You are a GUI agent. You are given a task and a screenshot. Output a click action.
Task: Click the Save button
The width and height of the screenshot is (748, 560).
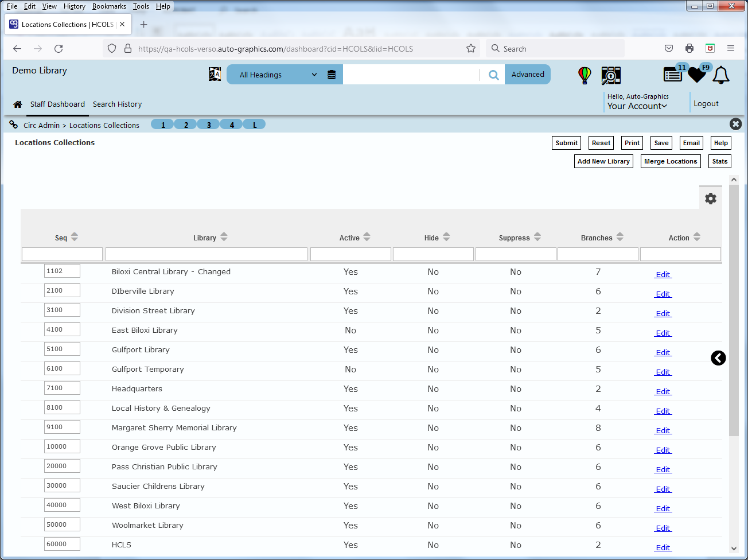(x=661, y=143)
